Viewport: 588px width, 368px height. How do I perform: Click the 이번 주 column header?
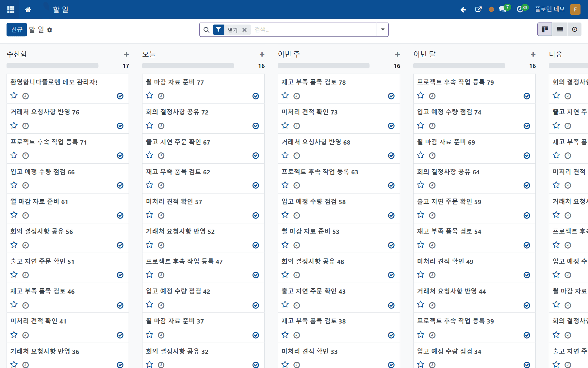[x=289, y=54]
